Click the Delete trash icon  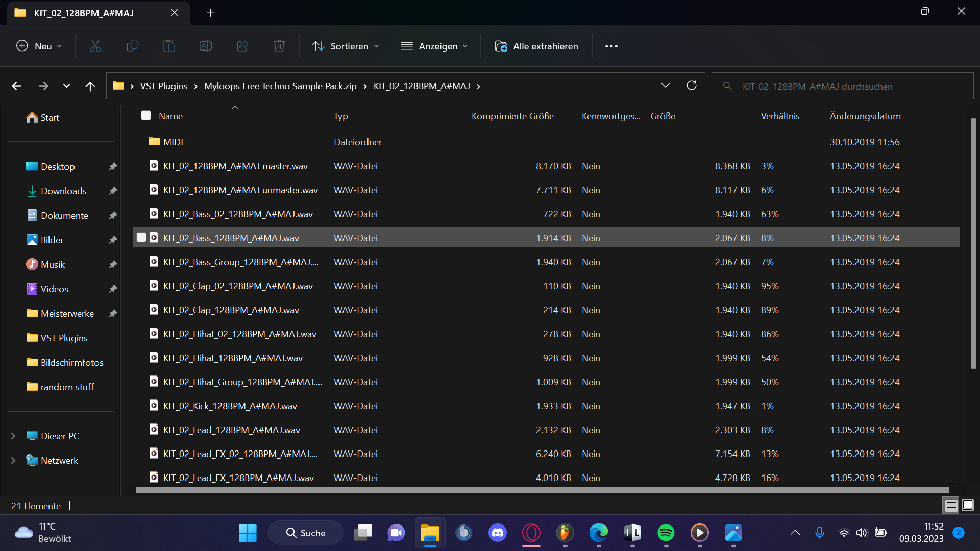[279, 46]
